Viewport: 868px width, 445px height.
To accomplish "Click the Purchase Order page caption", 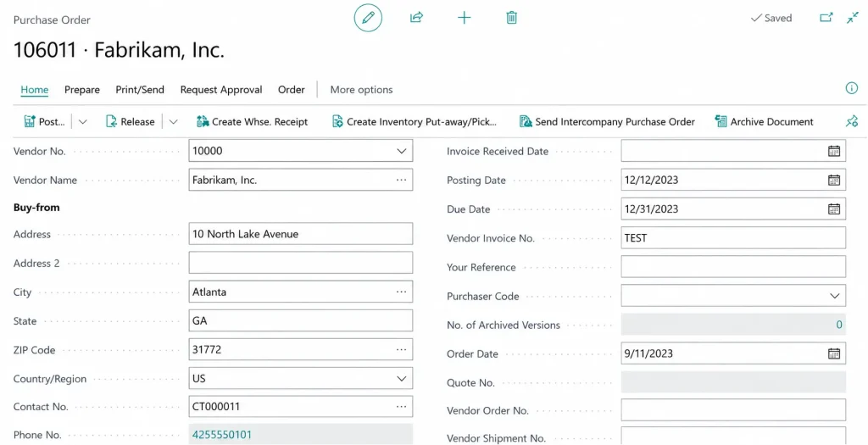I will (52, 20).
